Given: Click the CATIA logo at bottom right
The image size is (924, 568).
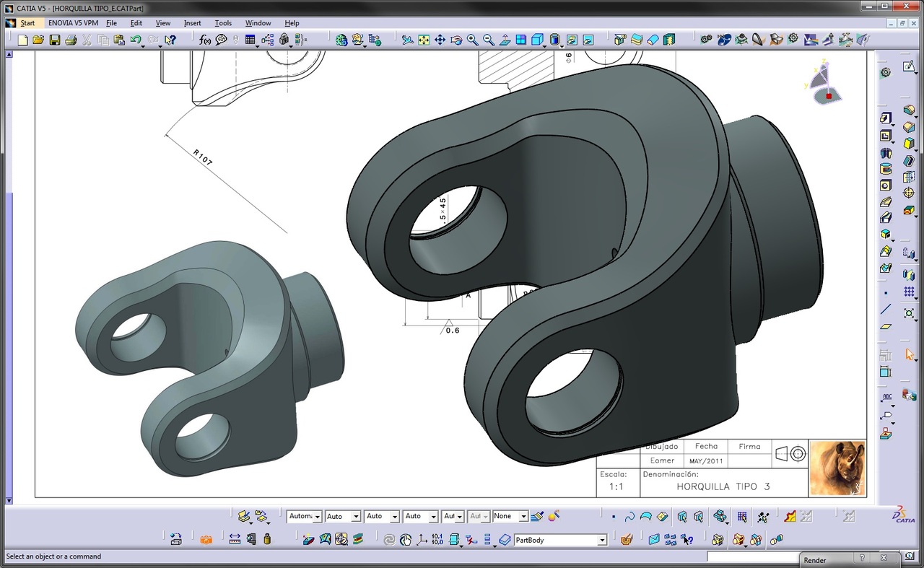Looking at the screenshot, I should [x=902, y=515].
